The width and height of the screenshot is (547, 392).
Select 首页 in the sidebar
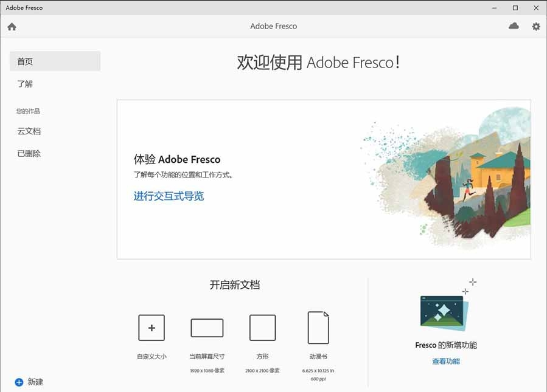(x=55, y=61)
